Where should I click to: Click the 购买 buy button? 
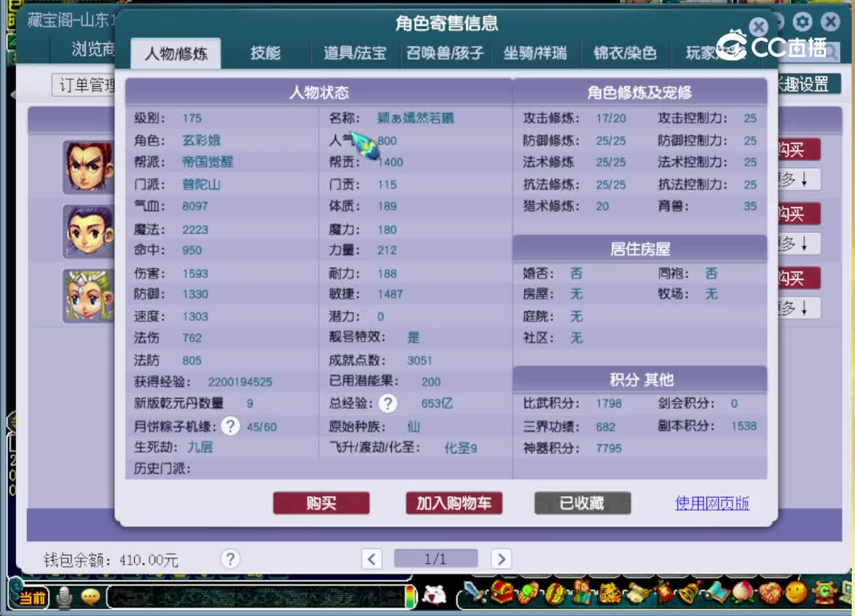(x=321, y=503)
